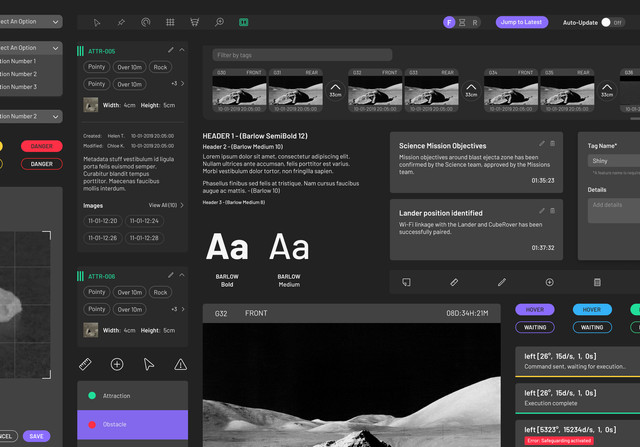Select the Attraction green radio item

tap(132, 396)
